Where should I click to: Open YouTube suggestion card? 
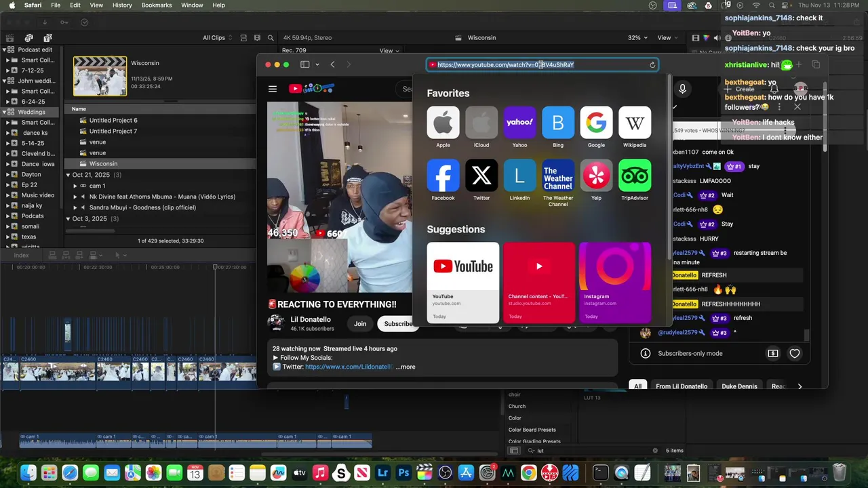463,282
